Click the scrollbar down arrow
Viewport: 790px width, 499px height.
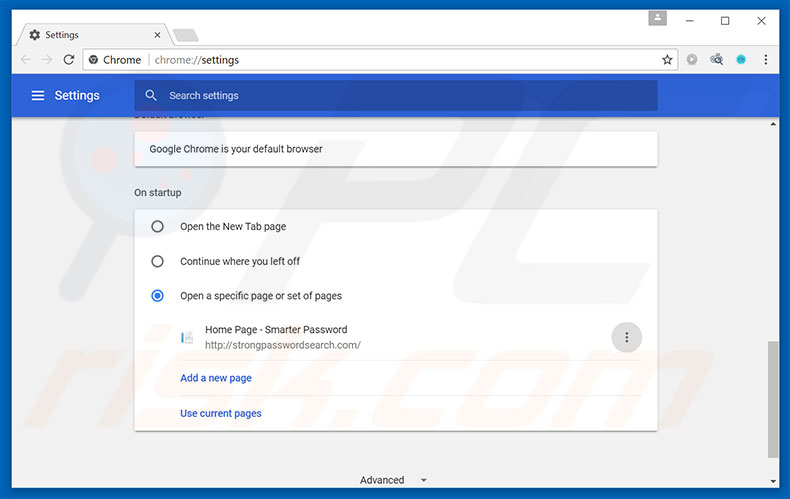773,481
